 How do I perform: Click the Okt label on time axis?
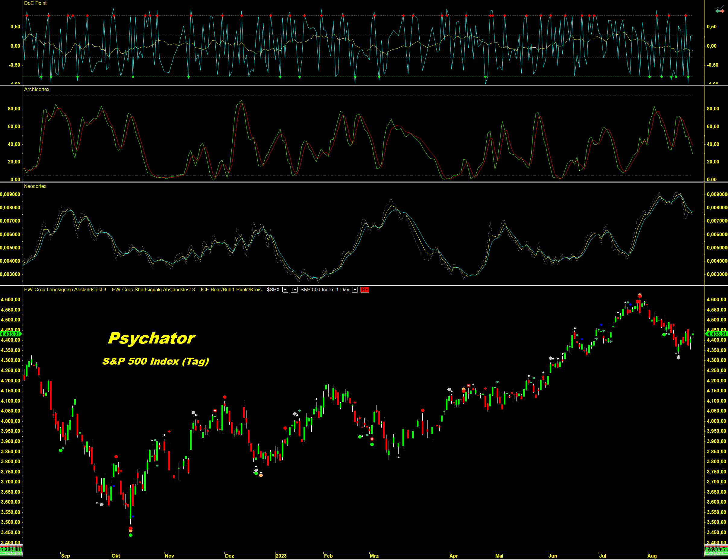[x=116, y=556]
